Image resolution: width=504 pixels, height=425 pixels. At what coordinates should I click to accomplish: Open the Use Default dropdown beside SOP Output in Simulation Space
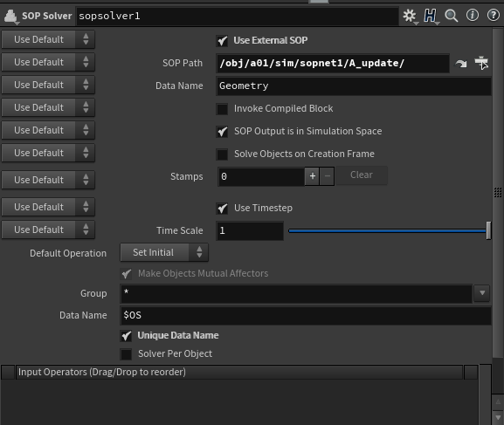point(48,130)
